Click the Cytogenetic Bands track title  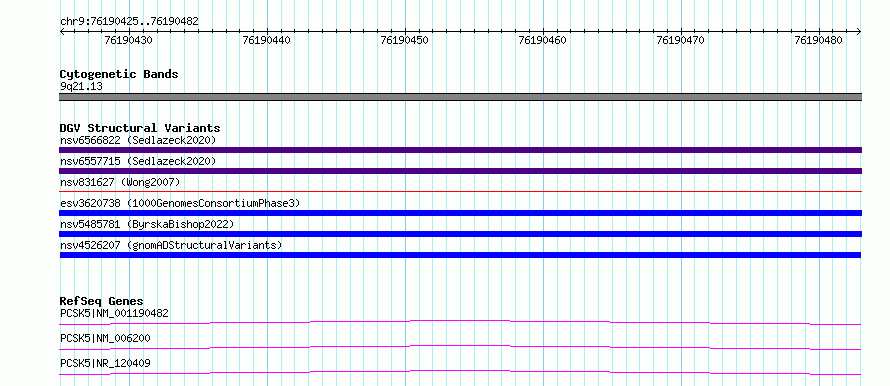[119, 74]
